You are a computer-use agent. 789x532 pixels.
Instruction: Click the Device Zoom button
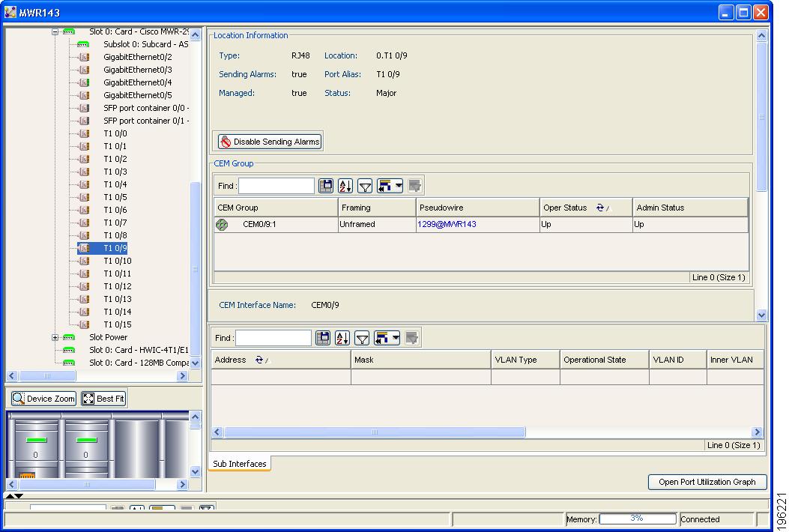[x=43, y=399]
